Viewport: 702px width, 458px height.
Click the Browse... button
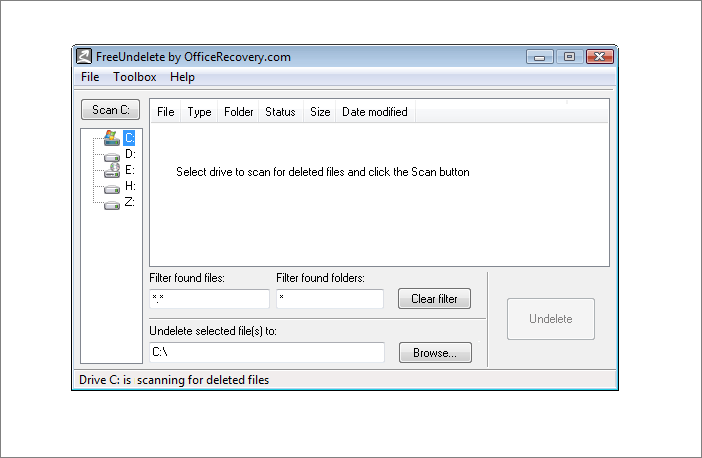tap(435, 353)
